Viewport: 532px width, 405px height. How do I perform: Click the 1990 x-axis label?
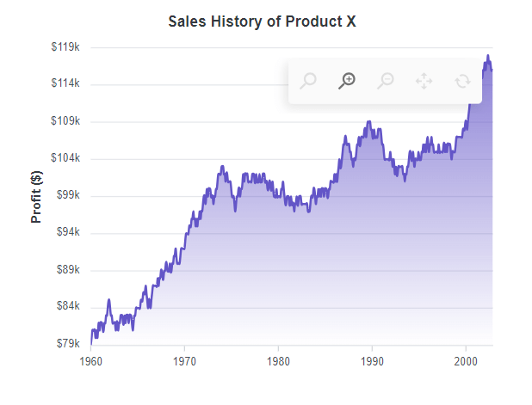tap(372, 359)
